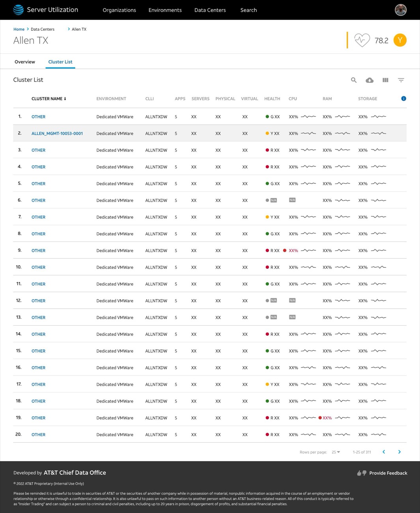Image resolution: width=420 pixels, height=513 pixels.
Task: Open OTHER cluster link in row 10
Action: pos(38,268)
